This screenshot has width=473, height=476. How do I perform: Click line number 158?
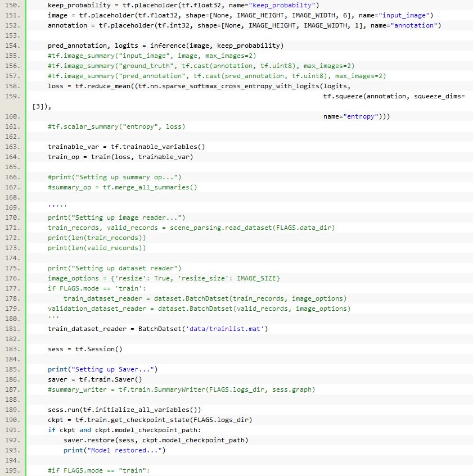(x=12, y=86)
